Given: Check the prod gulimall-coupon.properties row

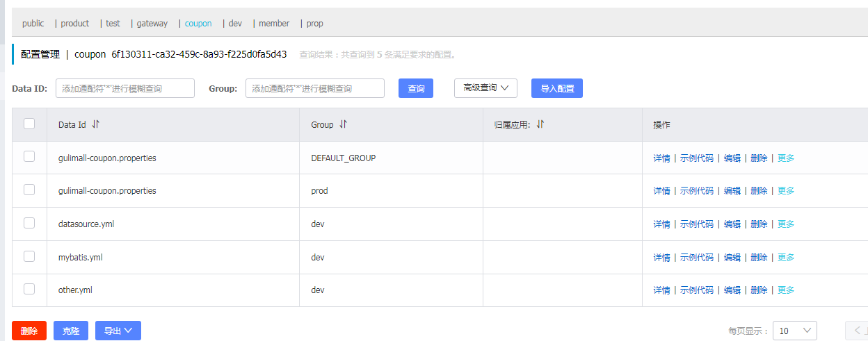Looking at the screenshot, I should 29,190.
